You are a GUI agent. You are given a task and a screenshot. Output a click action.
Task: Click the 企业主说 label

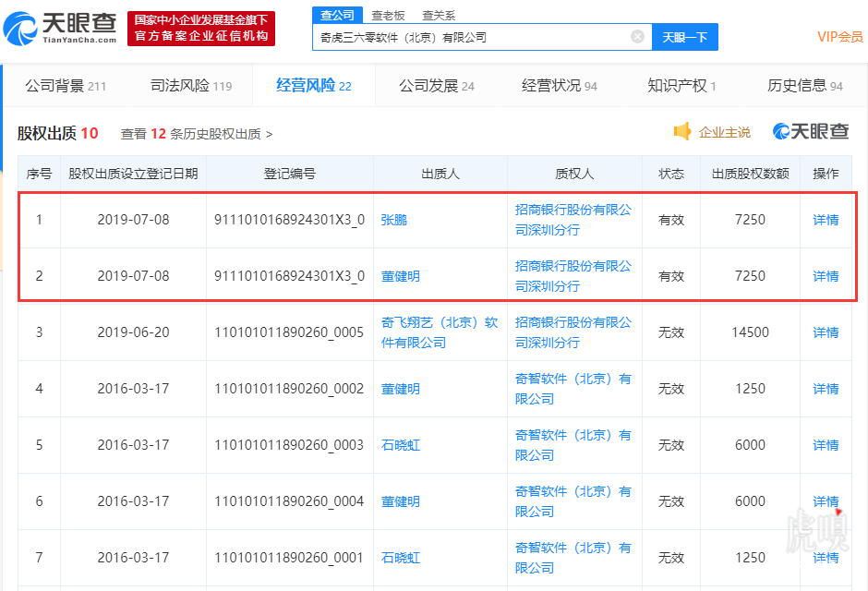pyautogui.click(x=725, y=132)
